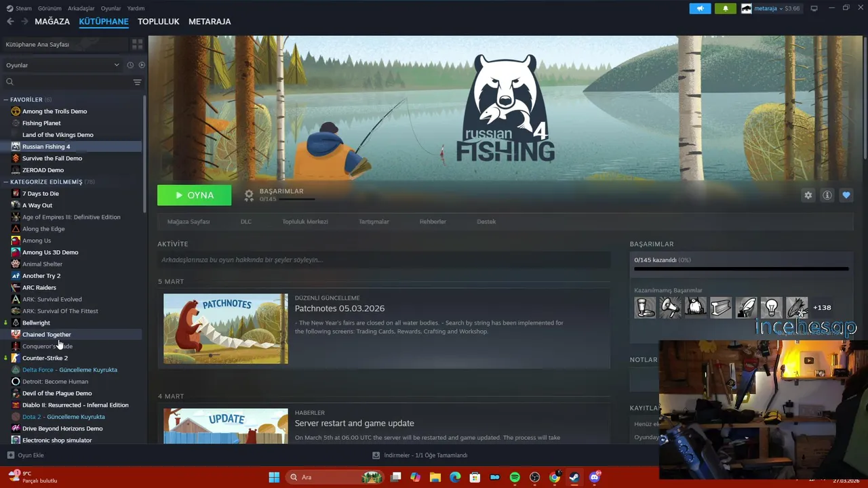Viewport: 868px width, 488px height.
Task: Click the ready-to-play filter icon
Action: tap(142, 65)
